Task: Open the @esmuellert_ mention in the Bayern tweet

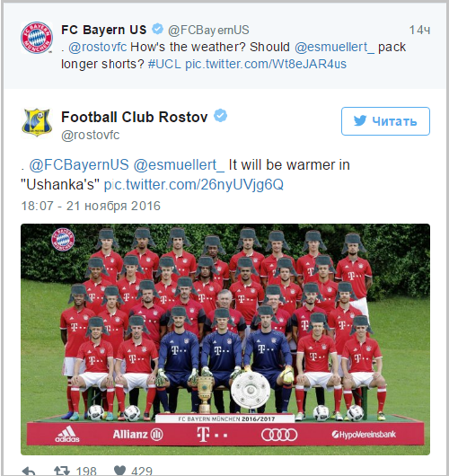Action: [x=335, y=47]
